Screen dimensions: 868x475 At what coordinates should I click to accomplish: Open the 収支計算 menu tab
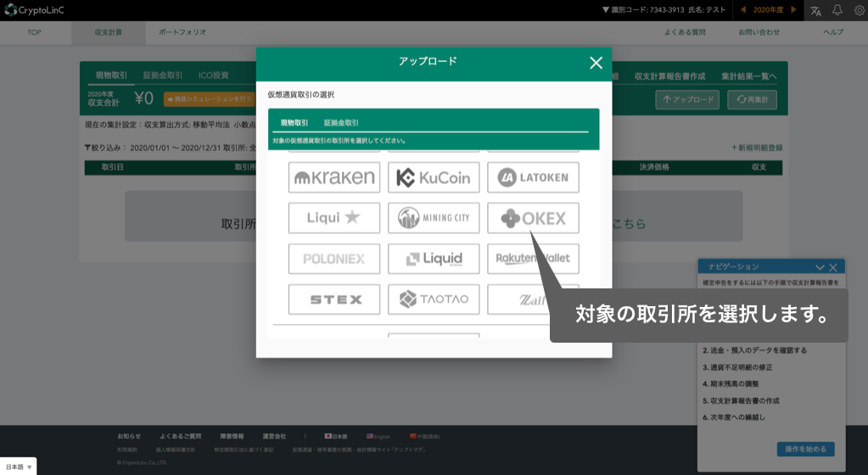[109, 33]
